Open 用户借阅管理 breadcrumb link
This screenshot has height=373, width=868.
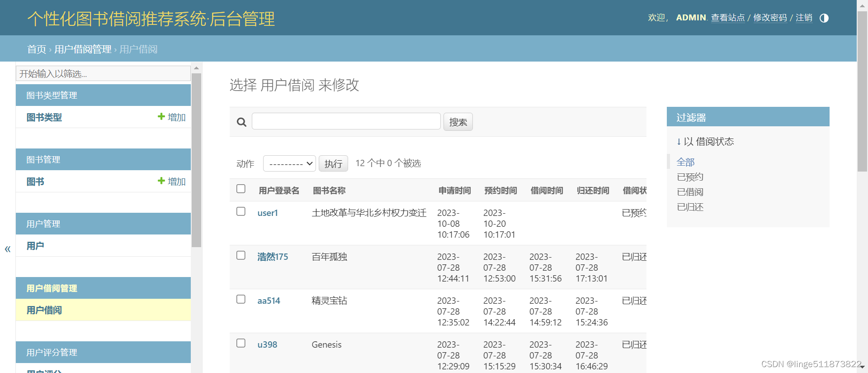tap(83, 49)
